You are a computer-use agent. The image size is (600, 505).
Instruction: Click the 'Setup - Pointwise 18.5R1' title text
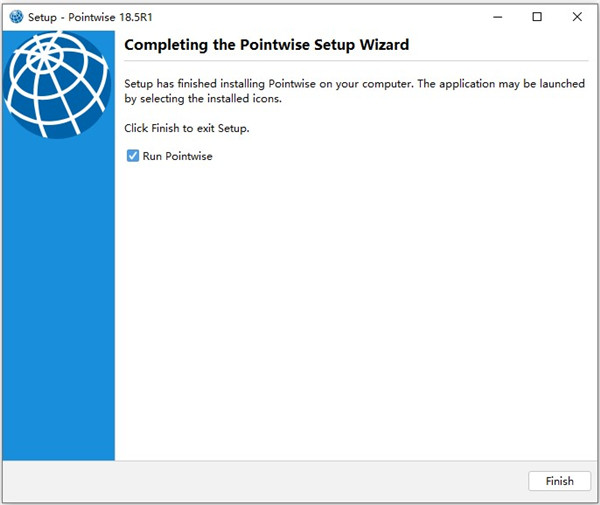click(x=90, y=17)
